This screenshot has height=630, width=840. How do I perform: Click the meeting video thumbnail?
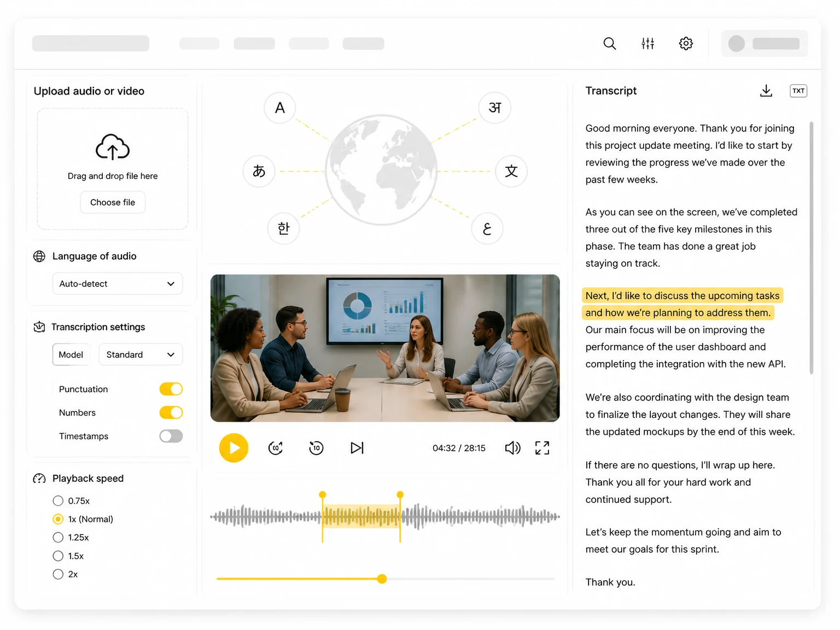click(385, 348)
